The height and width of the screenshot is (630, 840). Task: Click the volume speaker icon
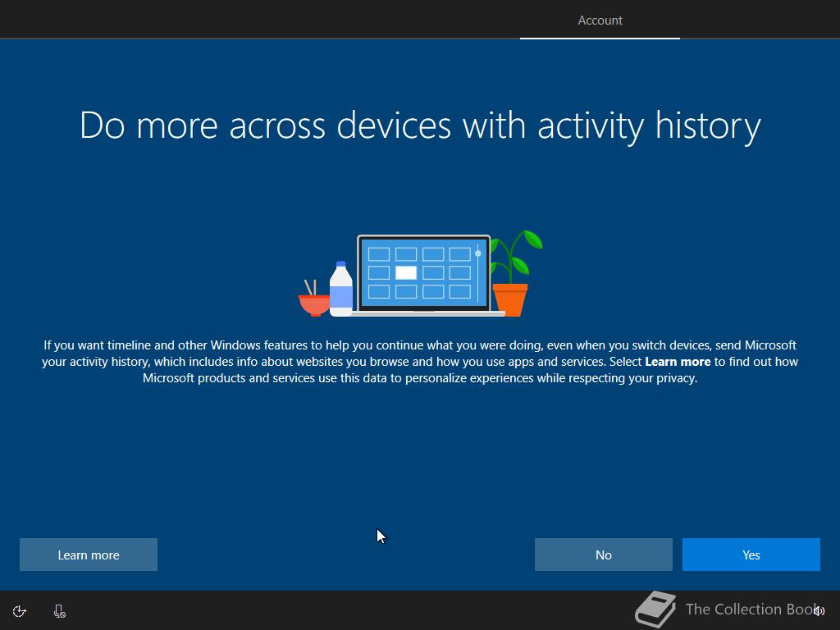pyautogui.click(x=819, y=610)
